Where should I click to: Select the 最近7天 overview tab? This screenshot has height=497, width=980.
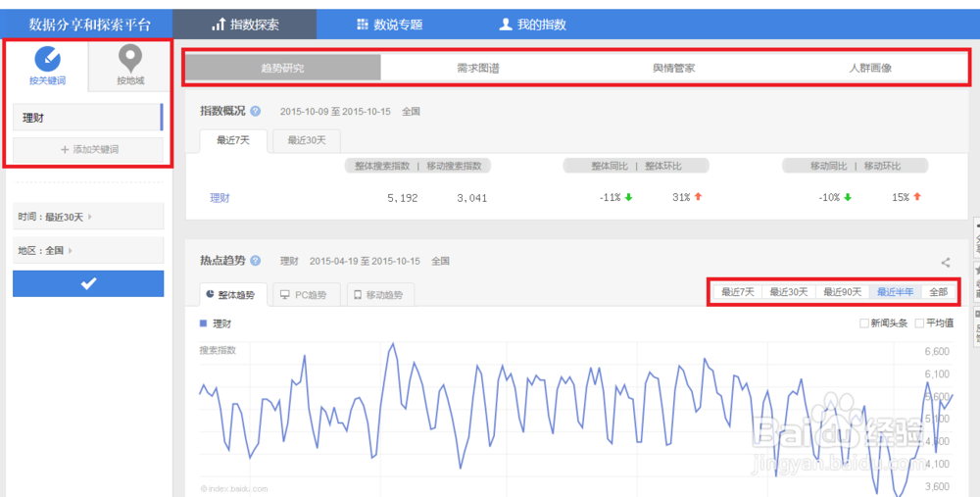(x=233, y=140)
